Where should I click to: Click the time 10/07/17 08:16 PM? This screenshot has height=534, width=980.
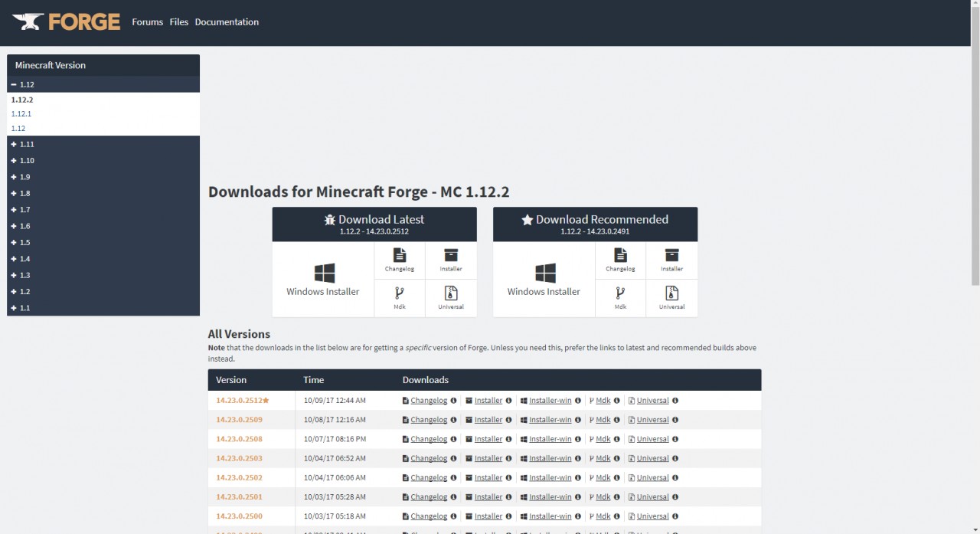[335, 439]
